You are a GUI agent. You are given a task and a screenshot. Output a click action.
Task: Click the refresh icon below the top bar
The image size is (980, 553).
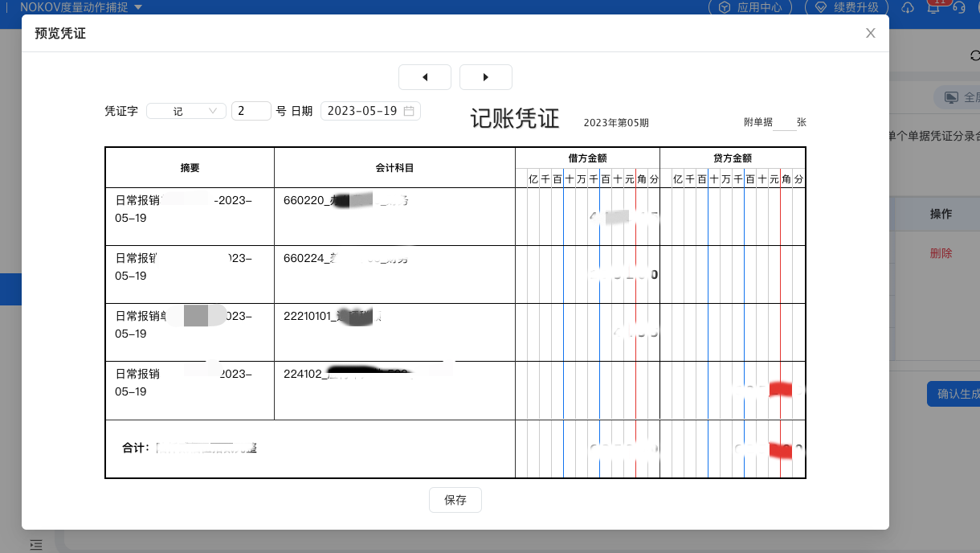[x=974, y=55]
